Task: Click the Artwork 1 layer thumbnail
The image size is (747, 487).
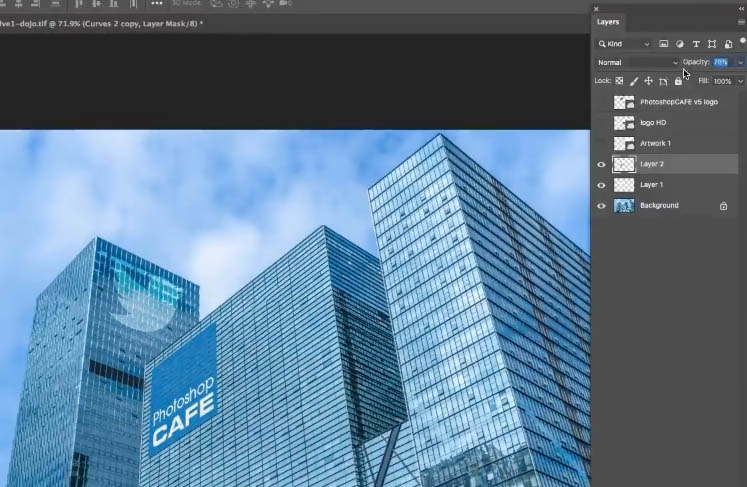Action: (x=624, y=143)
